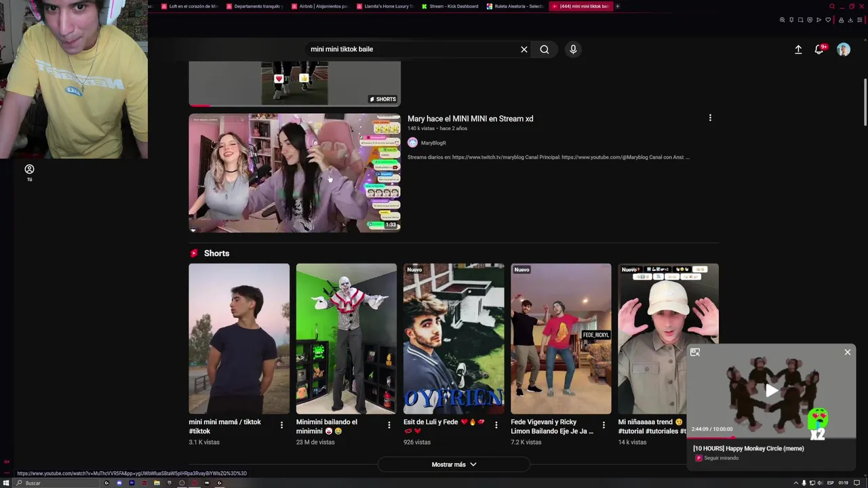Image resolution: width=868 pixels, height=488 pixels.
Task: Switch to 'Loft en el corazón' browser tab
Action: [189, 6]
